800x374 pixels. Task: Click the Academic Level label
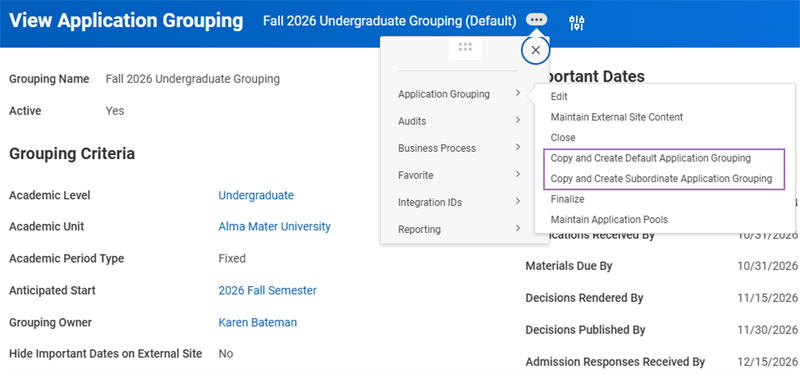coord(49,195)
